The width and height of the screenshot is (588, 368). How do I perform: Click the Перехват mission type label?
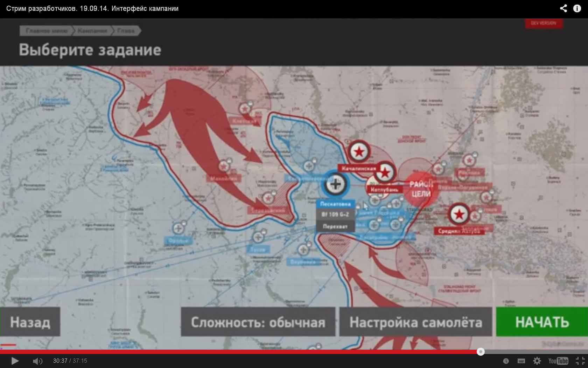click(x=335, y=226)
